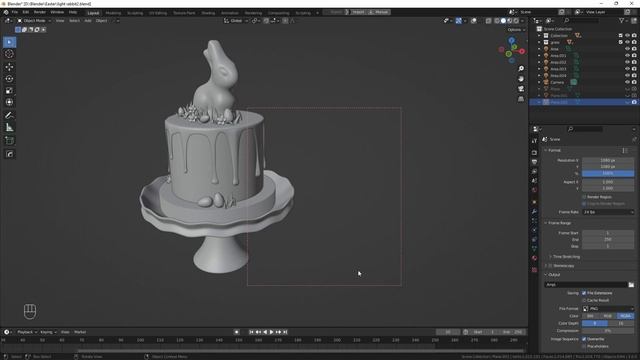The image size is (640, 360).
Task: Open the viewport Add menu
Action: pos(88,20)
